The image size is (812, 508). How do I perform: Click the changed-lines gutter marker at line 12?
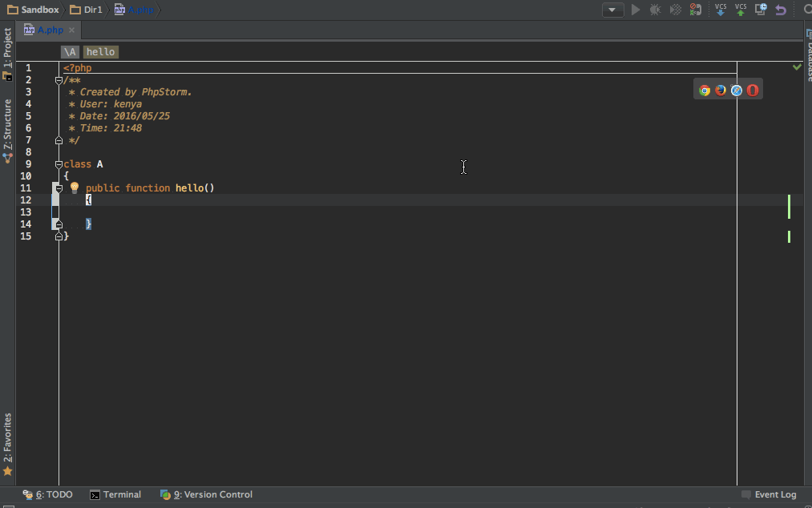click(55, 200)
